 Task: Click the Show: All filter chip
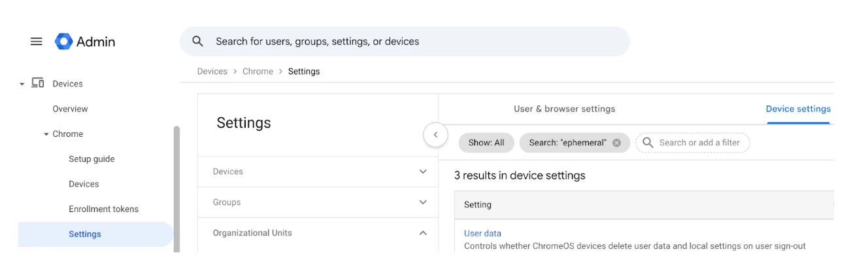point(486,143)
